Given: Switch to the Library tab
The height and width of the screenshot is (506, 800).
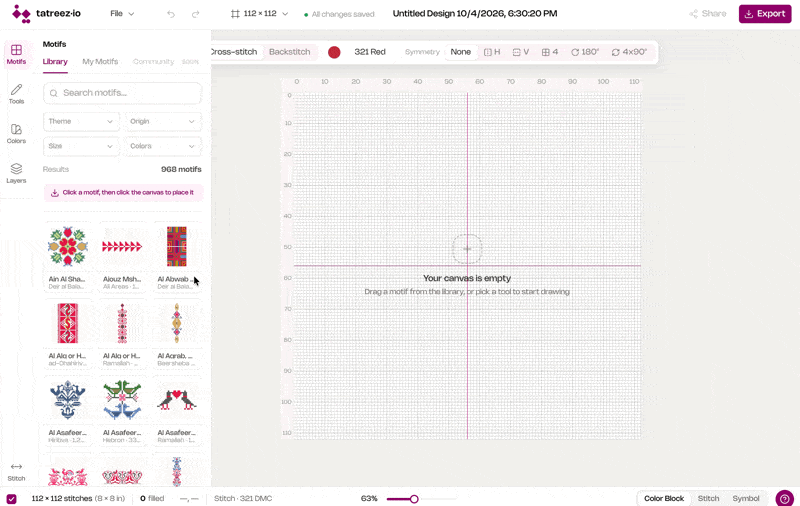Looking at the screenshot, I should point(55,62).
